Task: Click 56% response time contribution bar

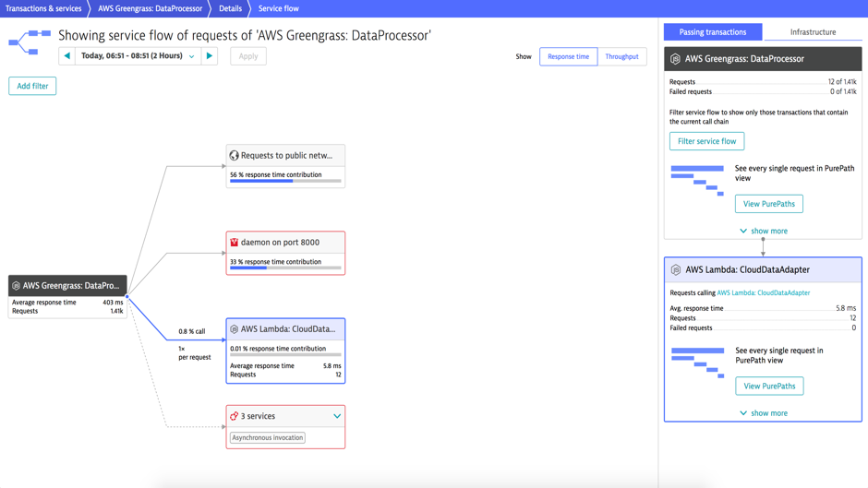Action: 285,181
